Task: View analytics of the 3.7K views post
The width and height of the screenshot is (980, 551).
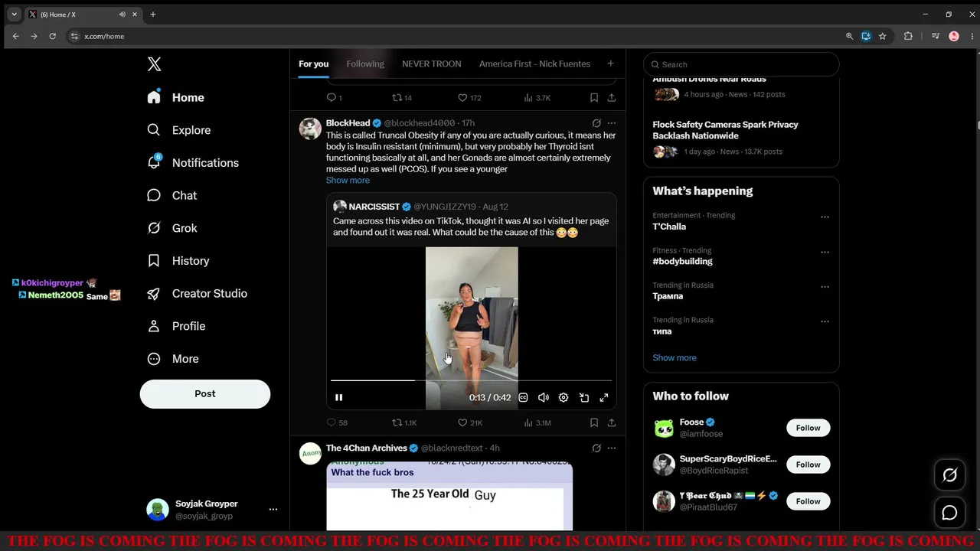Action: pyautogui.click(x=537, y=98)
